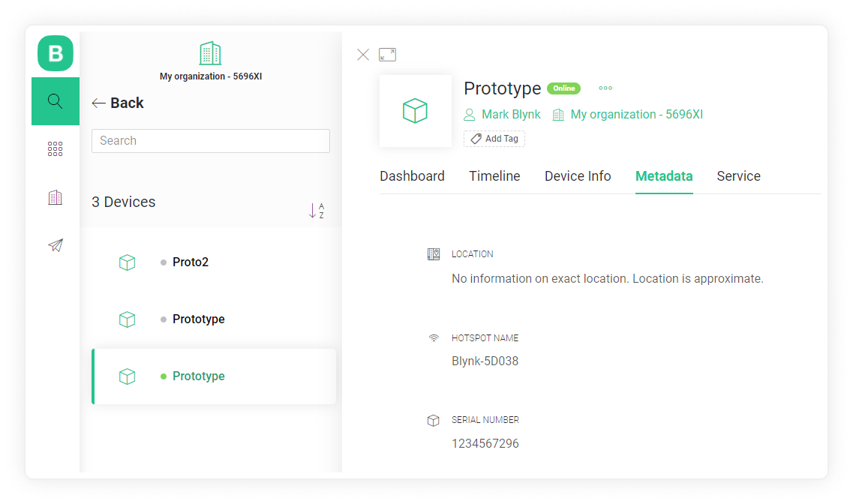The image size is (853, 504).
Task: Open the organization building icon in sidebar
Action: pos(56,197)
